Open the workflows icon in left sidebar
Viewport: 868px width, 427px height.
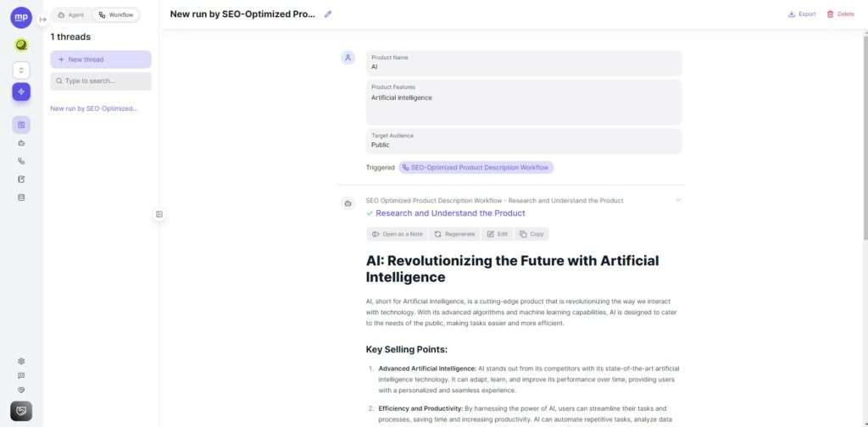tap(21, 161)
